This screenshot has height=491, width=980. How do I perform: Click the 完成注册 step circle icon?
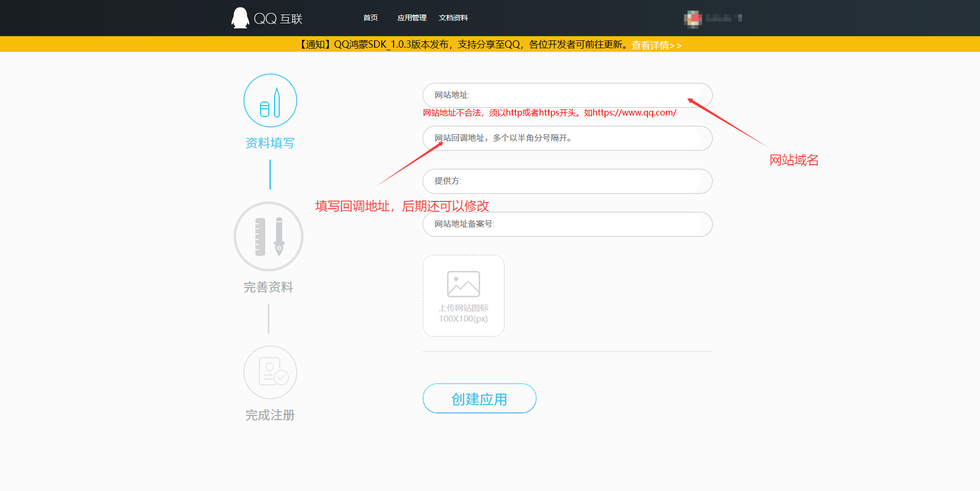[270, 372]
